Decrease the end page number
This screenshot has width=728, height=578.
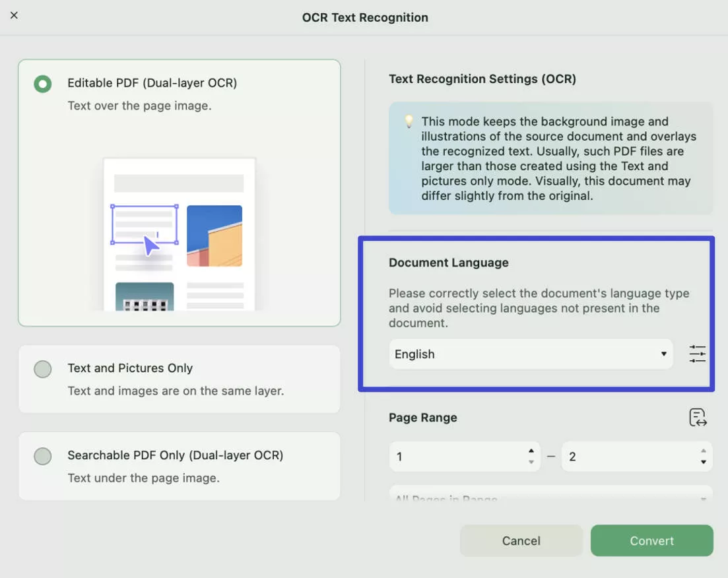(704, 463)
